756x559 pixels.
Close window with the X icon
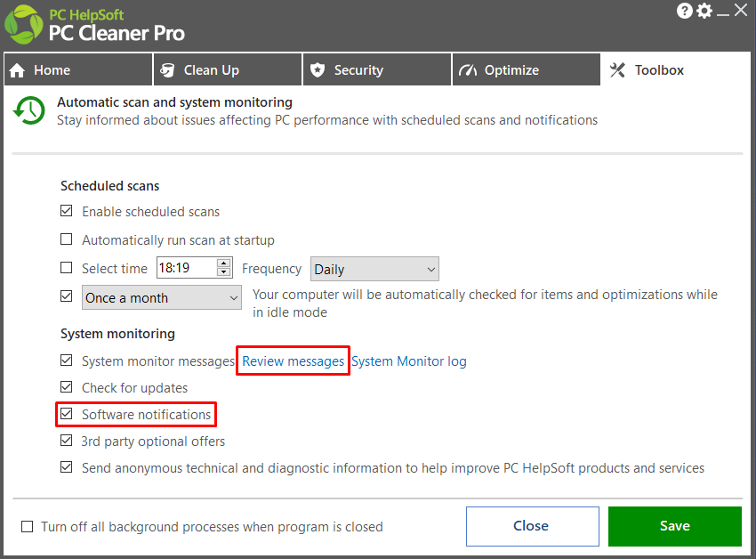pyautogui.click(x=741, y=10)
